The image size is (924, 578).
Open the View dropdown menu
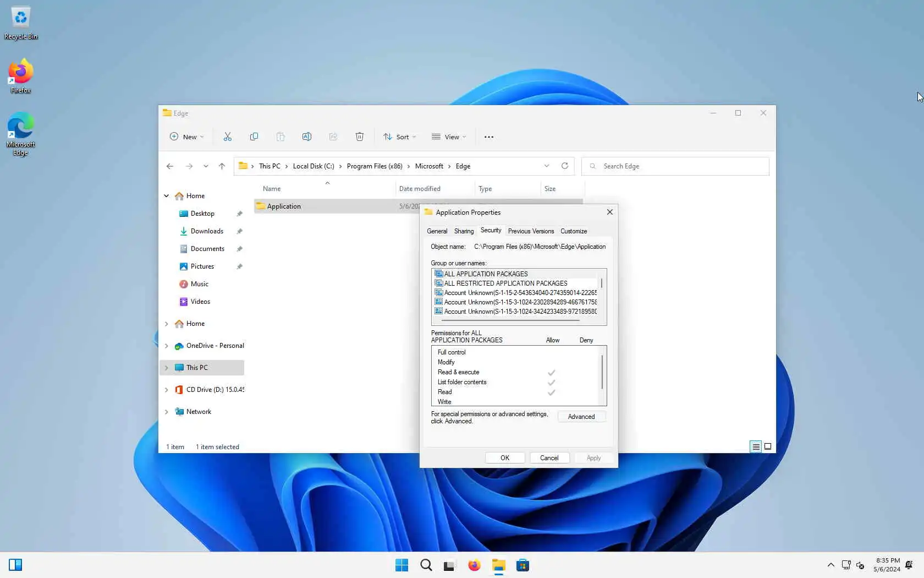pyautogui.click(x=449, y=137)
